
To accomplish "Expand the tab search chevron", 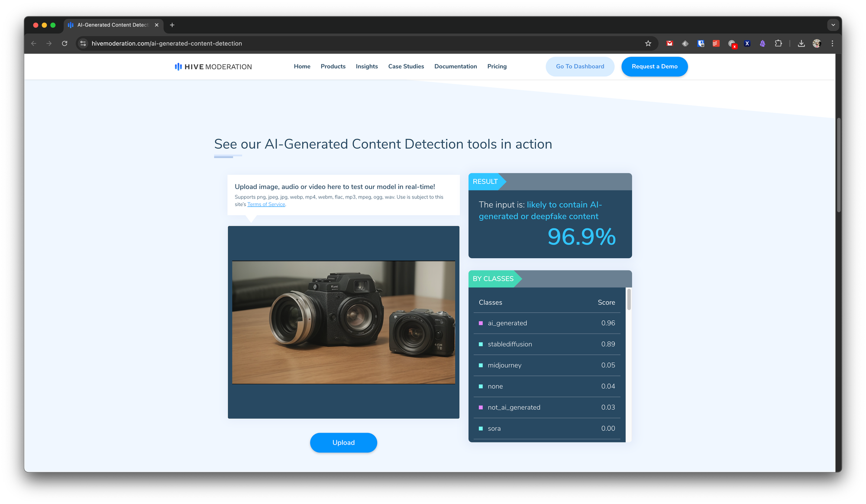I will 833,25.
